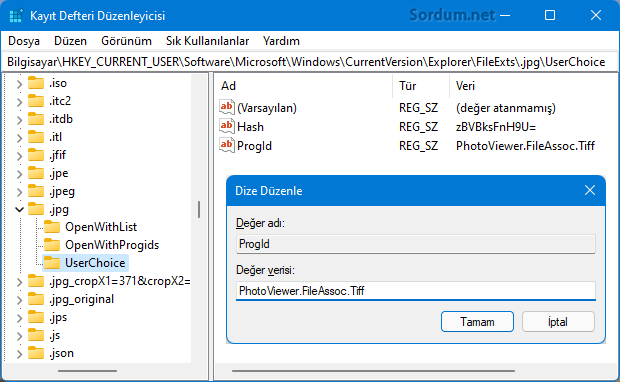
Task: Expand the .jpg_original tree node
Action: 19,300
